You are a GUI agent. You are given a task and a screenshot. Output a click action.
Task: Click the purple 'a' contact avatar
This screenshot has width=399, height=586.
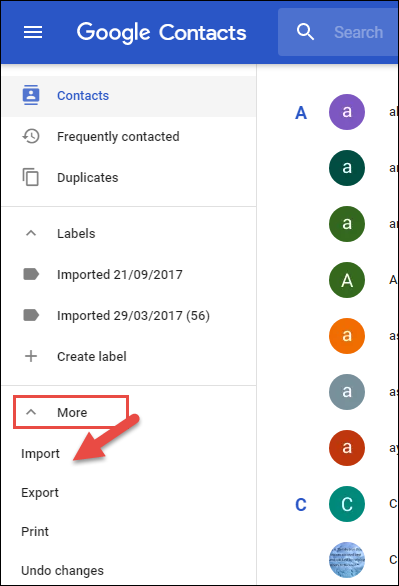347,112
